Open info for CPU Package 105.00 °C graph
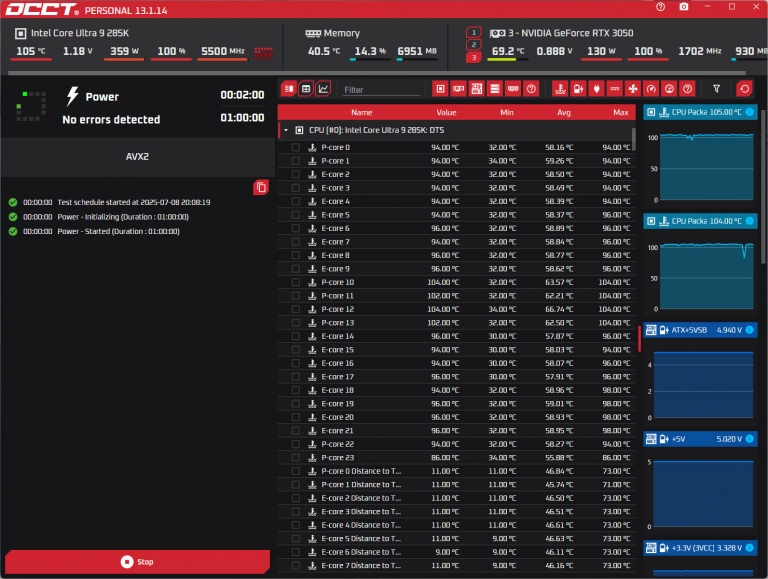 749,112
